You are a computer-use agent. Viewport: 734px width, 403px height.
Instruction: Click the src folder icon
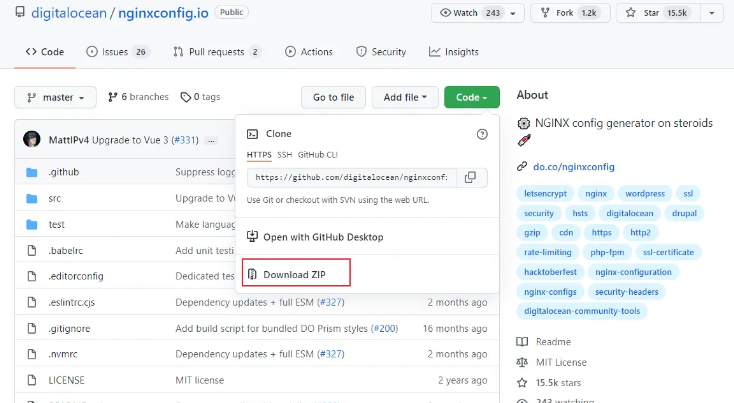pyautogui.click(x=32, y=198)
